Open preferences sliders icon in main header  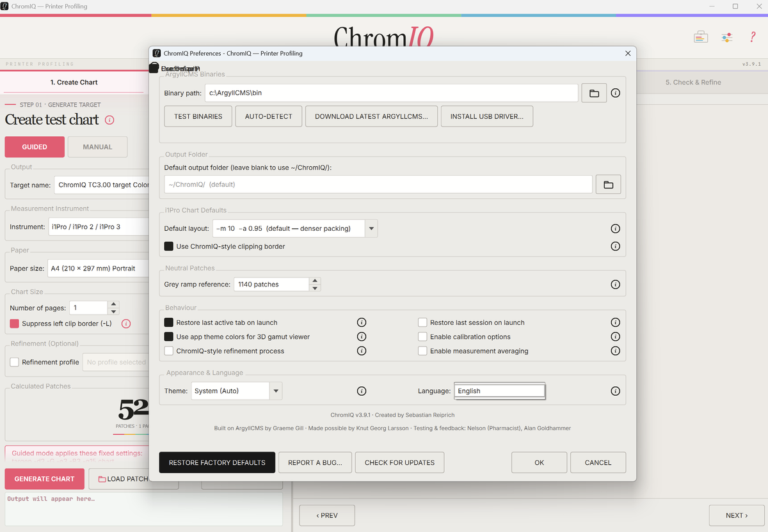(727, 37)
